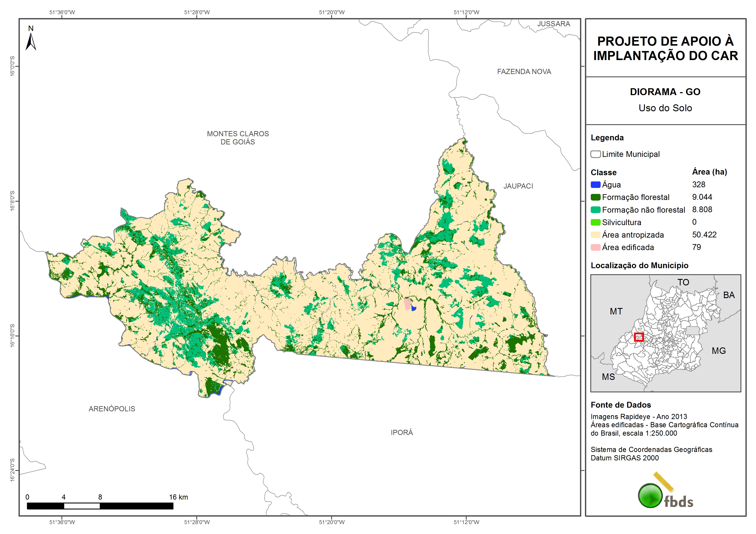Click the black-white scale bar
756x534 pixels.
point(100,506)
